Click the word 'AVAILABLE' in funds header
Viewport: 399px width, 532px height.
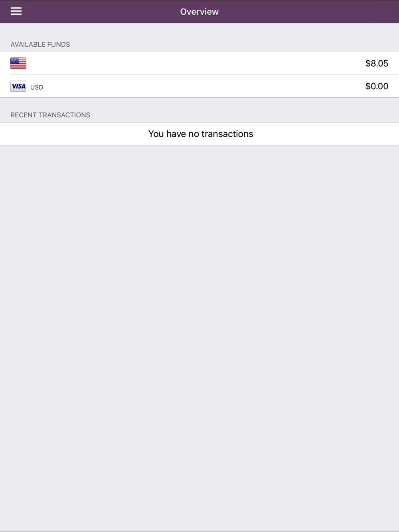pyautogui.click(x=28, y=44)
